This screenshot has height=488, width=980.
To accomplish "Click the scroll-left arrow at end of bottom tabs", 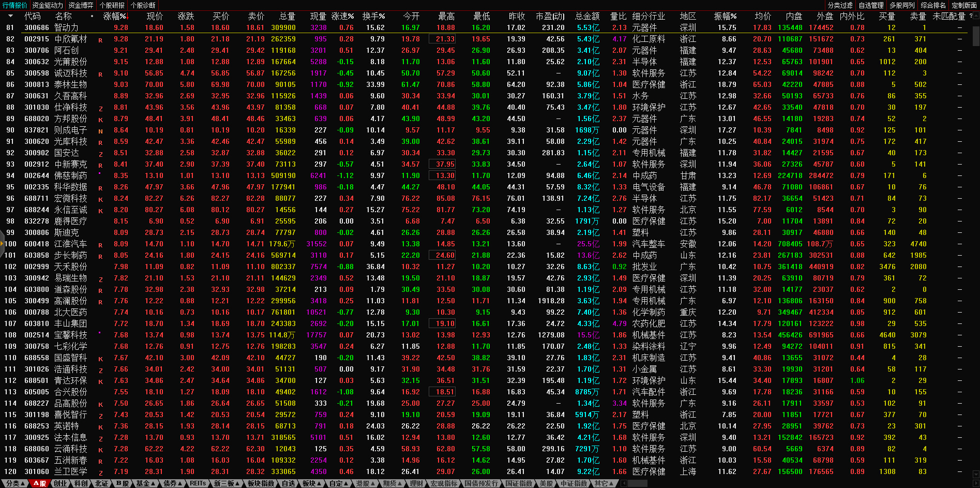I will (624, 483).
